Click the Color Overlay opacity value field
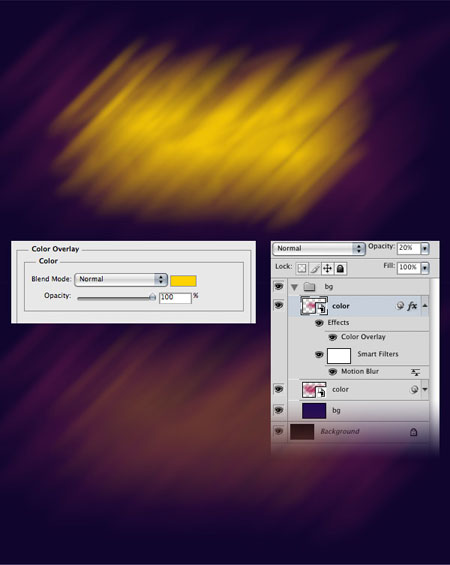This screenshot has height=565, width=450. pyautogui.click(x=175, y=298)
